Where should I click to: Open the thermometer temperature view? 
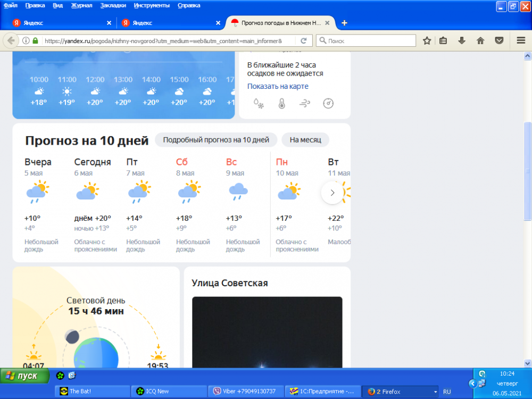click(x=281, y=104)
